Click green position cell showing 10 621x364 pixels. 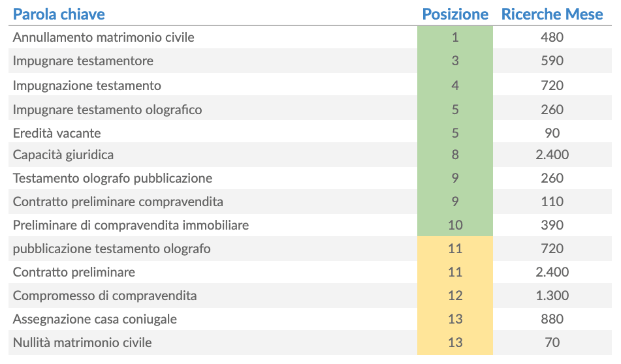click(x=455, y=225)
